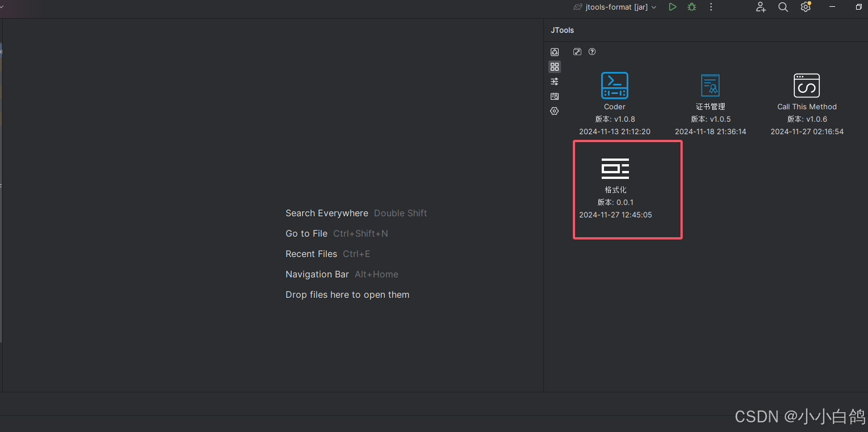The width and height of the screenshot is (868, 432).
Task: Open Search Everywhere magnifier icon
Action: 783,7
